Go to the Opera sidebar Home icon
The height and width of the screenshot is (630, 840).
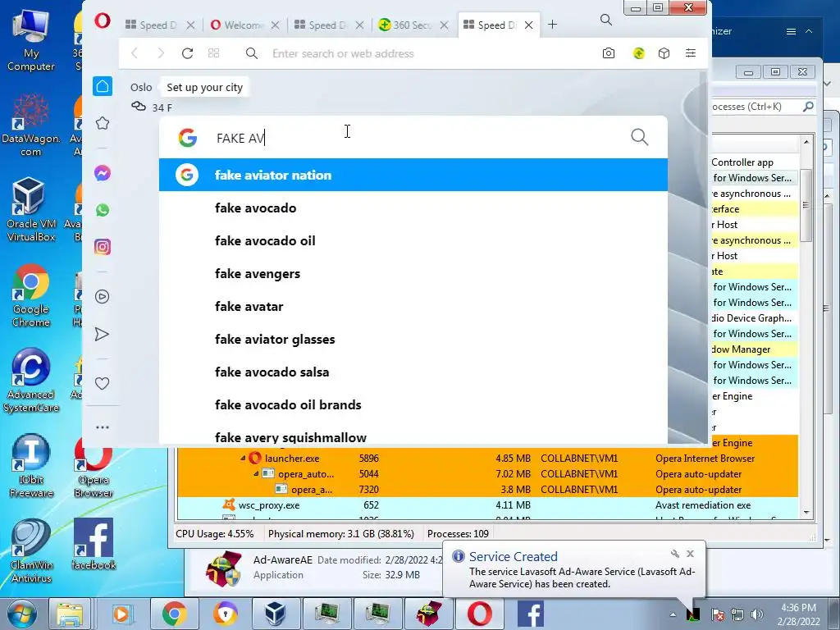(x=103, y=86)
